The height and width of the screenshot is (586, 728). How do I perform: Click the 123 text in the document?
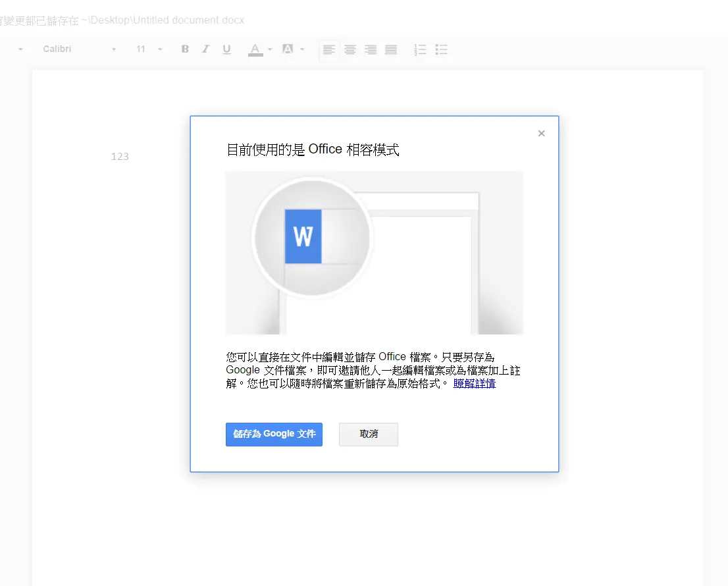click(120, 157)
